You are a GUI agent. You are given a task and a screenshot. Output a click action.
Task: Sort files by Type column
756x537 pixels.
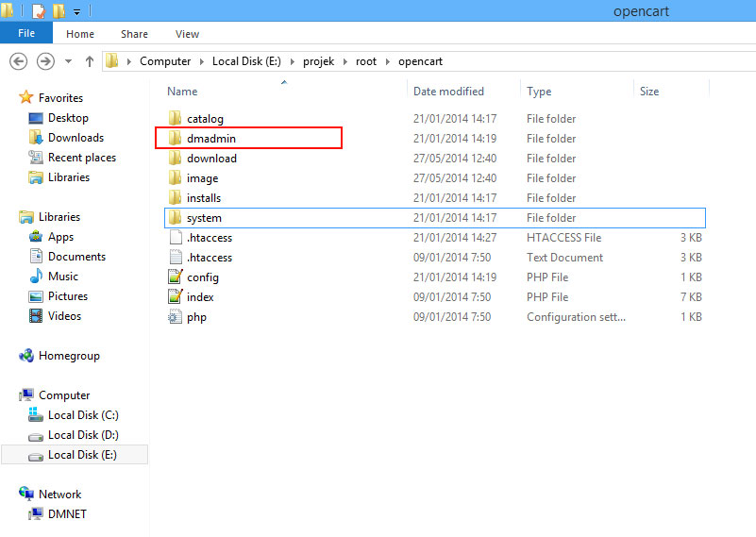click(x=539, y=92)
